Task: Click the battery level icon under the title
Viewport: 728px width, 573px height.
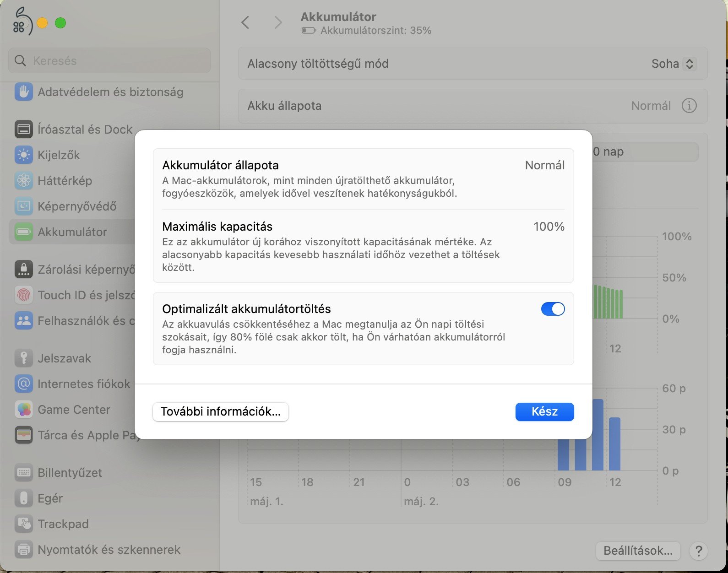Action: pos(309,31)
